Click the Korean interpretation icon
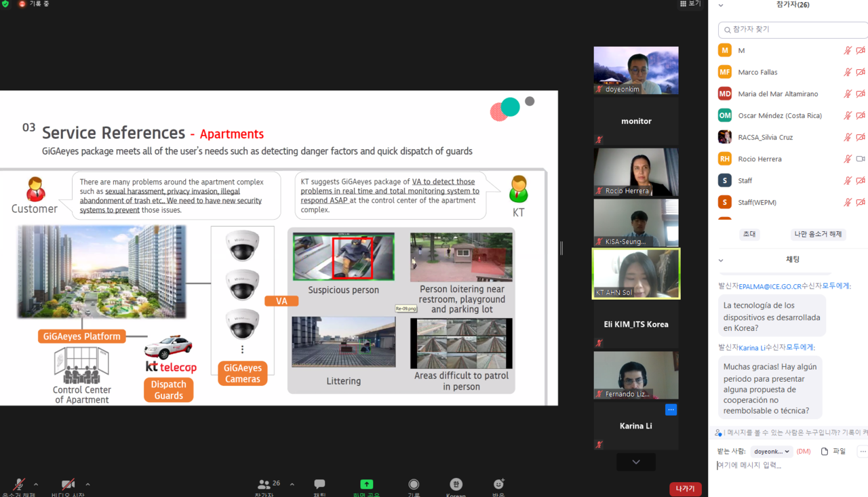The image size is (868, 497). [x=456, y=484]
